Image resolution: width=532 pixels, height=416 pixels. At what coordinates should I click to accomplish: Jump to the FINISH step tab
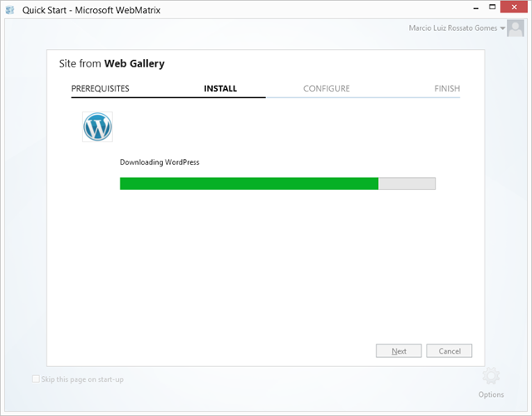click(447, 89)
